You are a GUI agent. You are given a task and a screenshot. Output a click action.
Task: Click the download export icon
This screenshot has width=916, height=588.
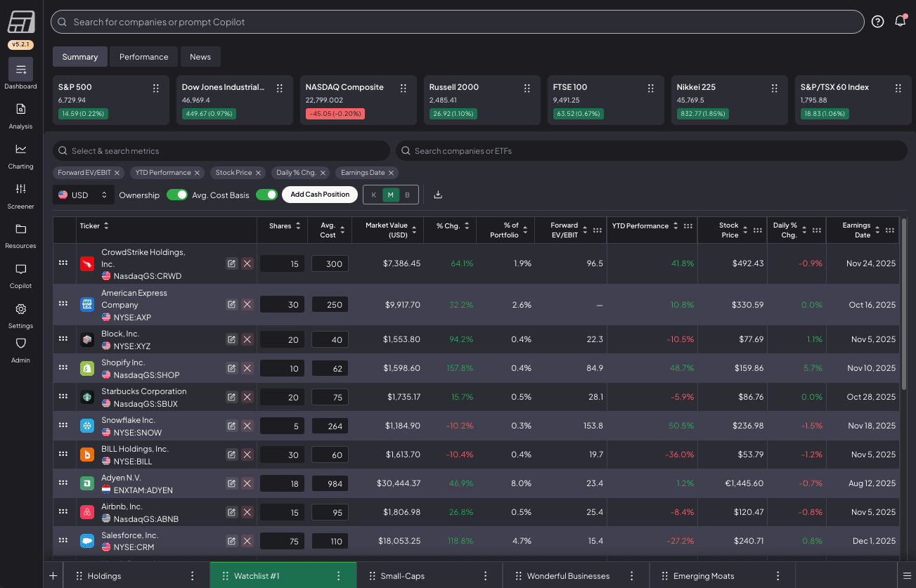click(438, 195)
